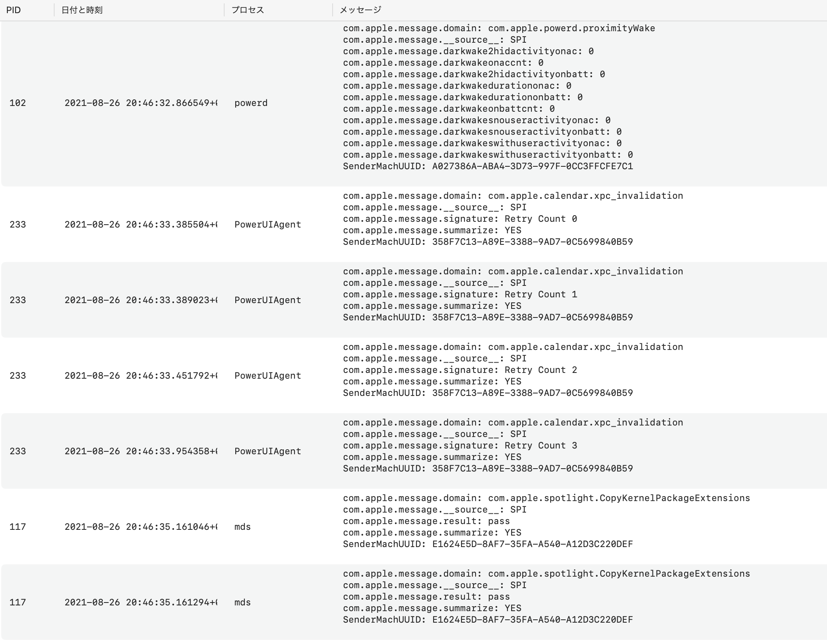Click the timestamp 20:46:33.389023 cell
The width and height of the screenshot is (827, 644).
pyautogui.click(x=140, y=300)
